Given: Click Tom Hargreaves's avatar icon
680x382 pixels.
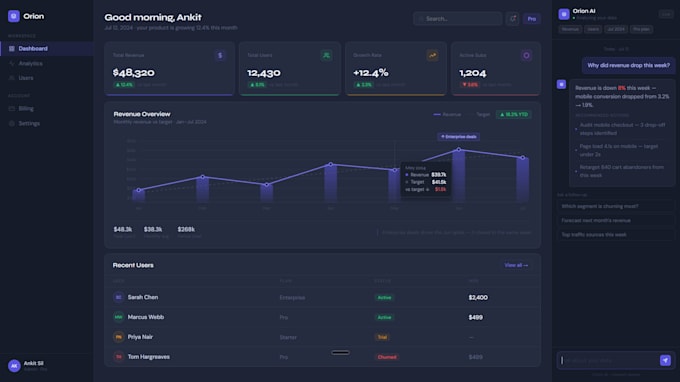Looking at the screenshot, I should (x=118, y=357).
